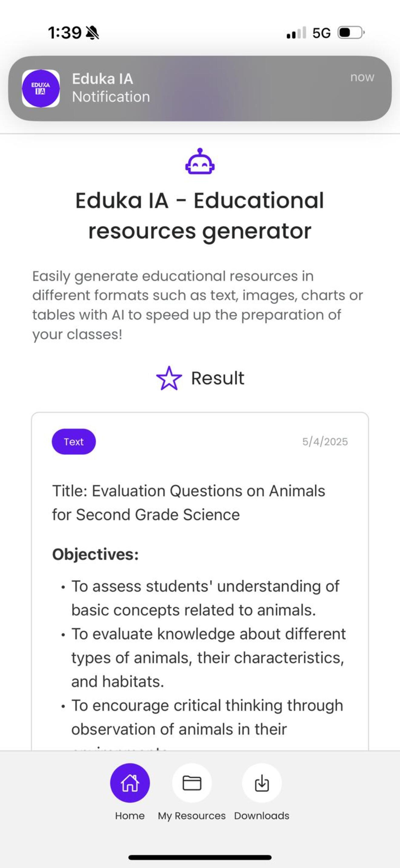Image resolution: width=400 pixels, height=868 pixels.
Task: Click the 5/4/2025 date on the result card
Action: [325, 441]
